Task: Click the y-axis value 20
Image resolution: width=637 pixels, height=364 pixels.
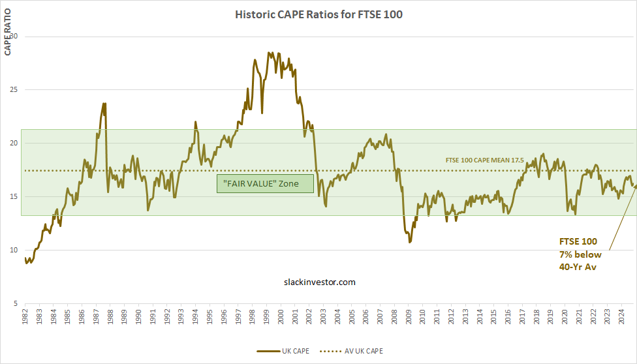Action: click(x=14, y=143)
